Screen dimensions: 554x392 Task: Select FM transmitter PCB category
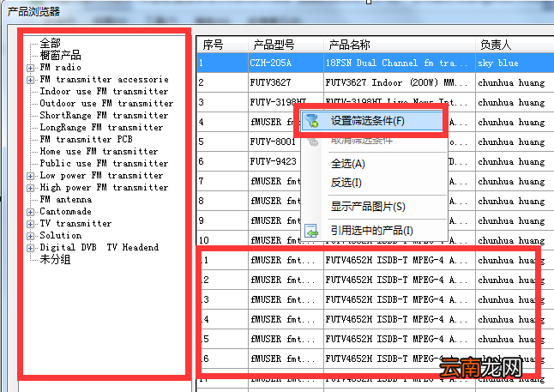87,139
